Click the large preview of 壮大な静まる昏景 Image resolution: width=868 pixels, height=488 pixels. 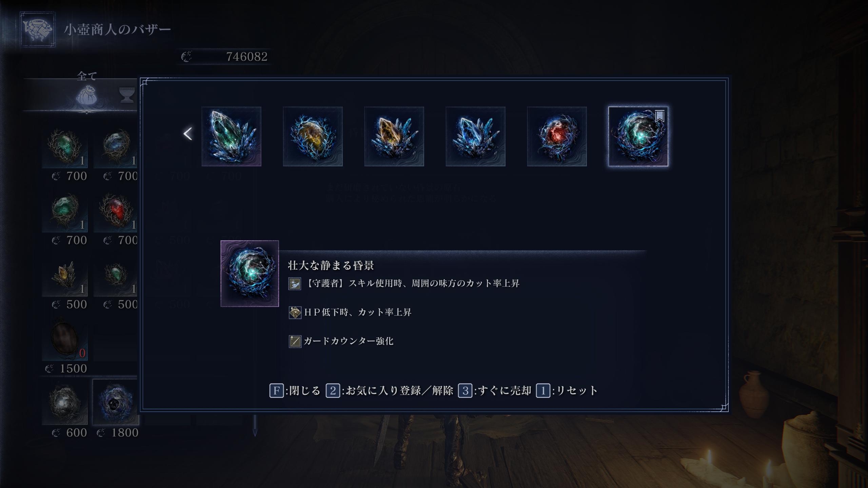coord(250,273)
